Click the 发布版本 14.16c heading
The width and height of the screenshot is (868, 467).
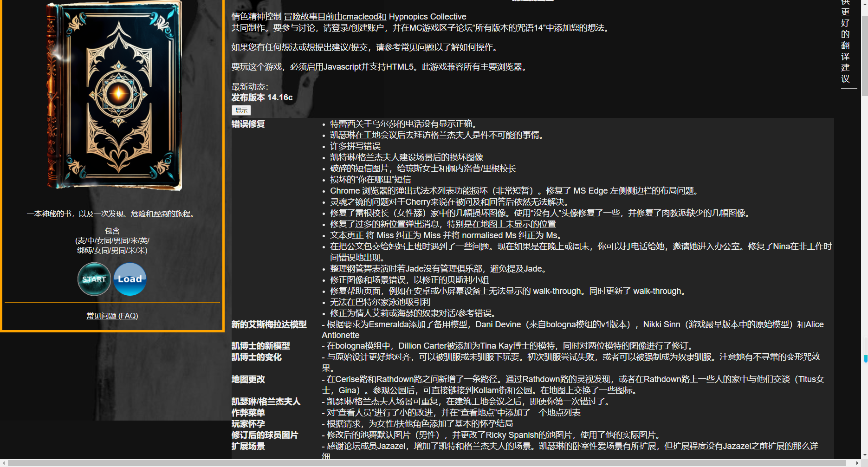tap(262, 97)
